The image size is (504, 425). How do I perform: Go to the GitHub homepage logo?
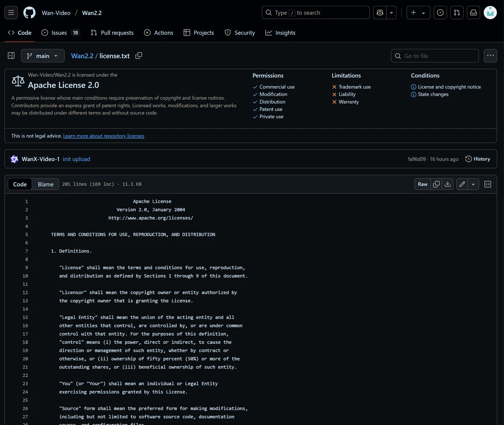(29, 13)
